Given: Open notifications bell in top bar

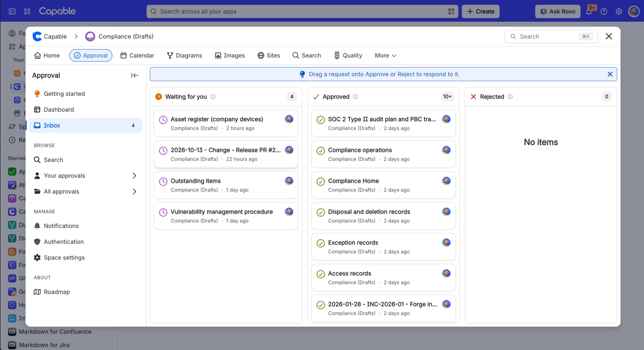Looking at the screenshot, I should (589, 12).
